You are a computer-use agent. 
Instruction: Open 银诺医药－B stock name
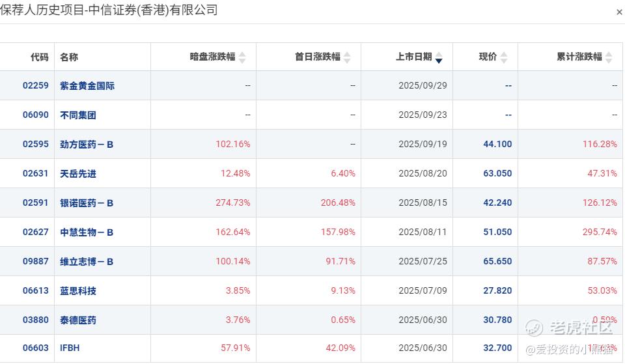tap(87, 203)
